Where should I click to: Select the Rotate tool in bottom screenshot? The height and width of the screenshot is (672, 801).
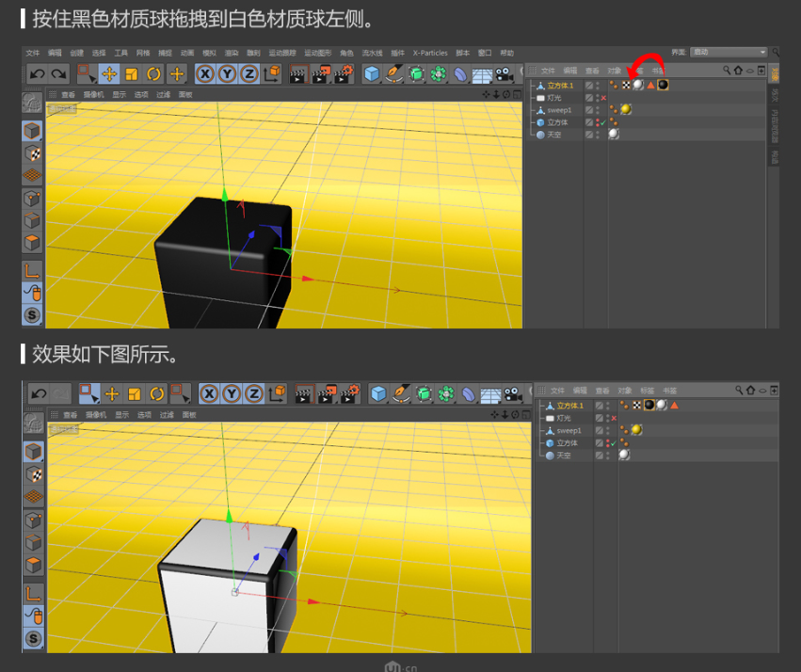[x=157, y=393]
